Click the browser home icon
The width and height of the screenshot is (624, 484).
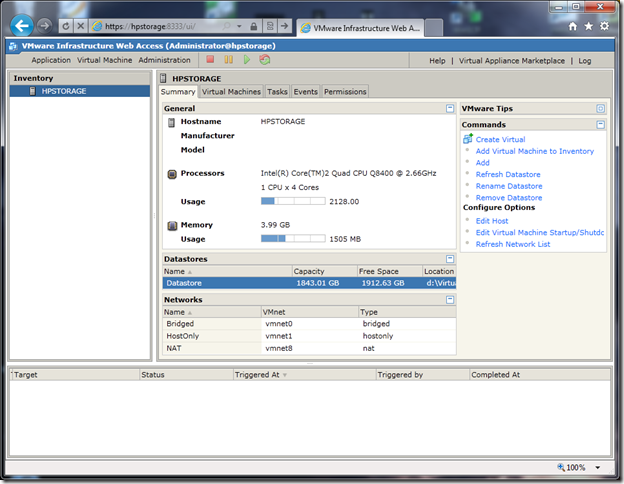573,26
